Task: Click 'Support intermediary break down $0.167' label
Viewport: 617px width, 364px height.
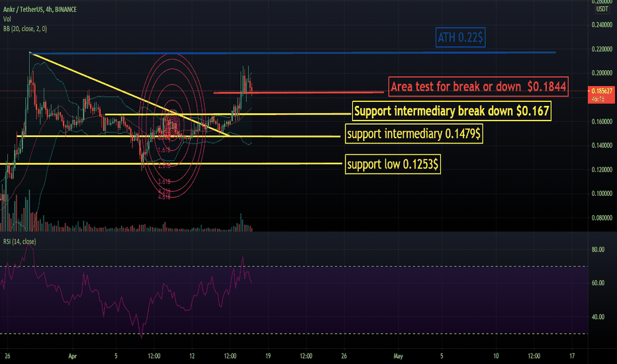Action: (451, 111)
